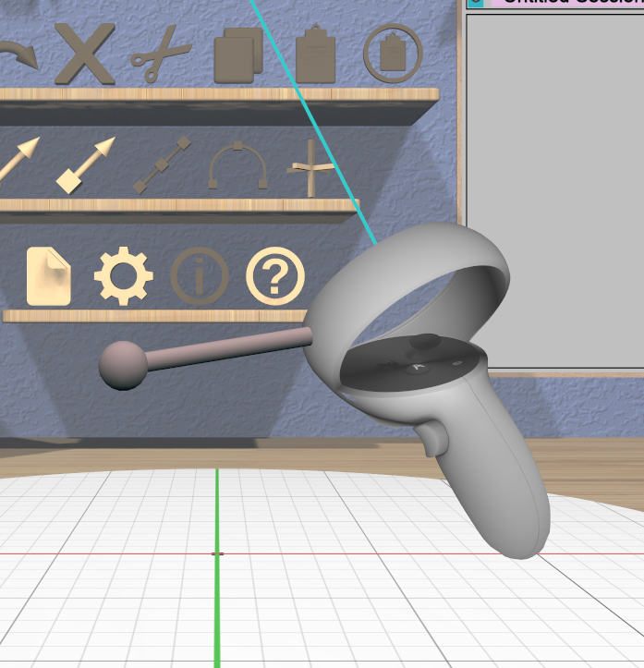The width and height of the screenshot is (644, 668).
Task: Select the arc curve tool icon
Action: click(x=237, y=166)
